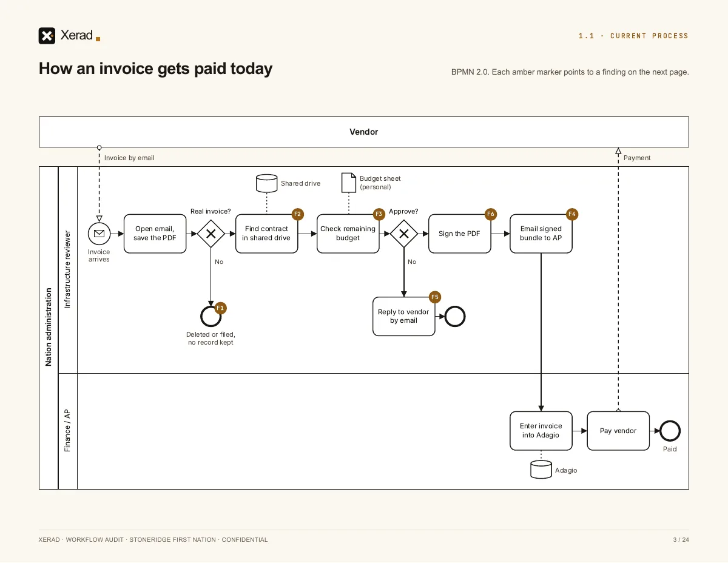Select the "Payment" message flow label
The width and height of the screenshot is (728, 563).
click(x=637, y=158)
